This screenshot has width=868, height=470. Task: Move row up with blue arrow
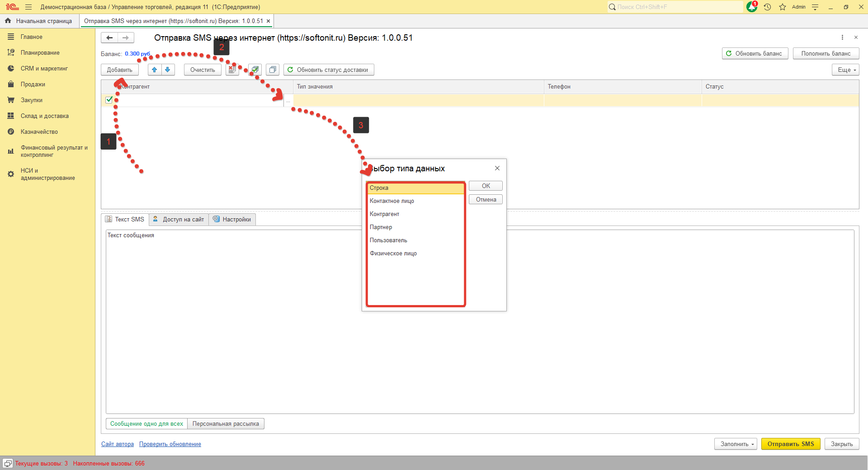(155, 70)
